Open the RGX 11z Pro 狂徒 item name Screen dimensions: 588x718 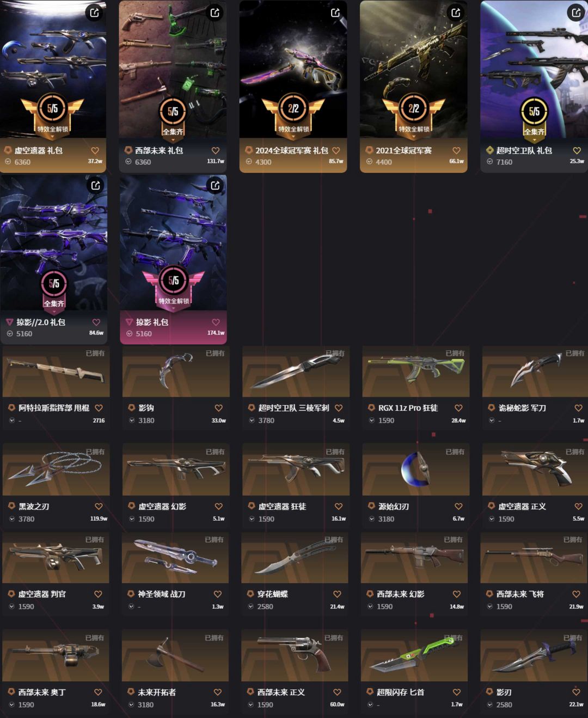[408, 408]
